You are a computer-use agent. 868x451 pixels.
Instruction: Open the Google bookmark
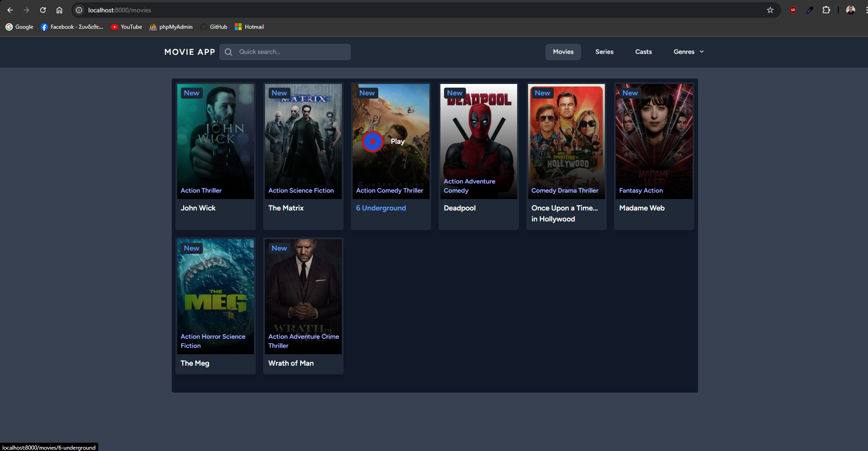(19, 27)
